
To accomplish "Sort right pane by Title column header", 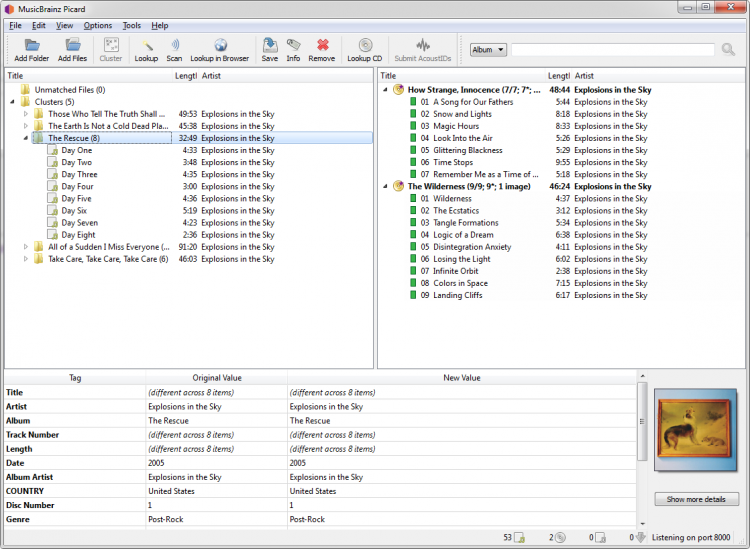I will click(462, 76).
